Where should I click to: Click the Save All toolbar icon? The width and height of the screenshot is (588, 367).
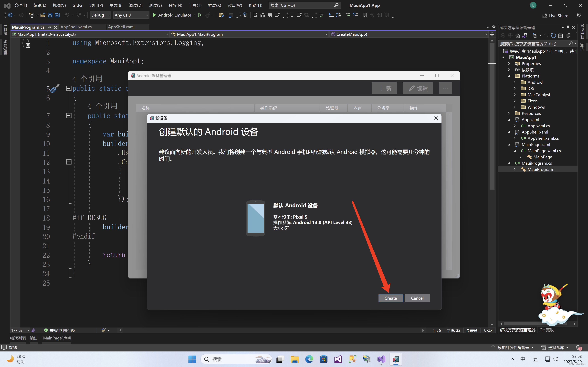tap(57, 15)
